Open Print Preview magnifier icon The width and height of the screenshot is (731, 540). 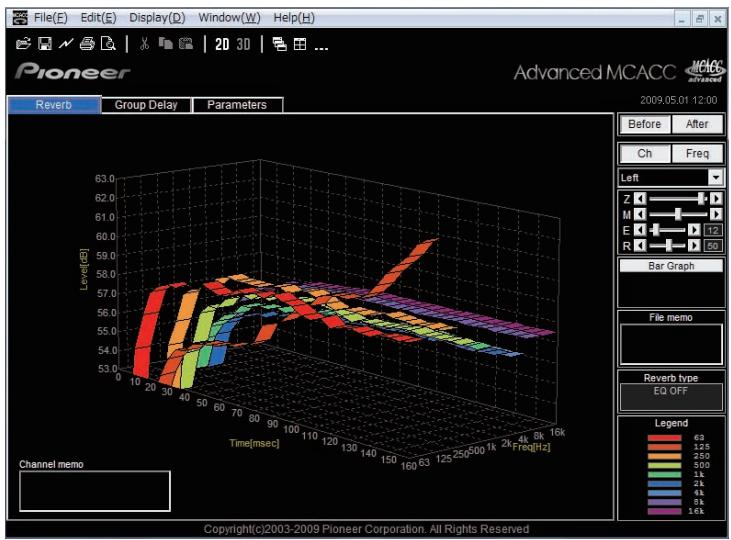coord(108,44)
